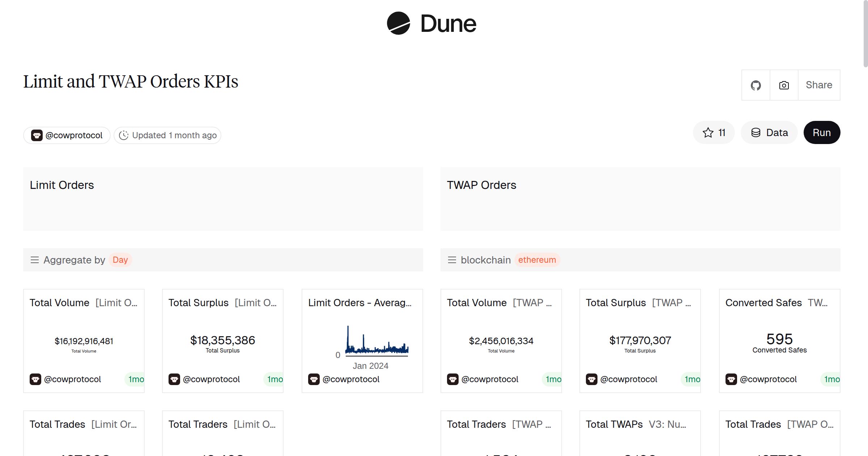
Task: Star the dashboard via the star icon
Action: coord(707,132)
